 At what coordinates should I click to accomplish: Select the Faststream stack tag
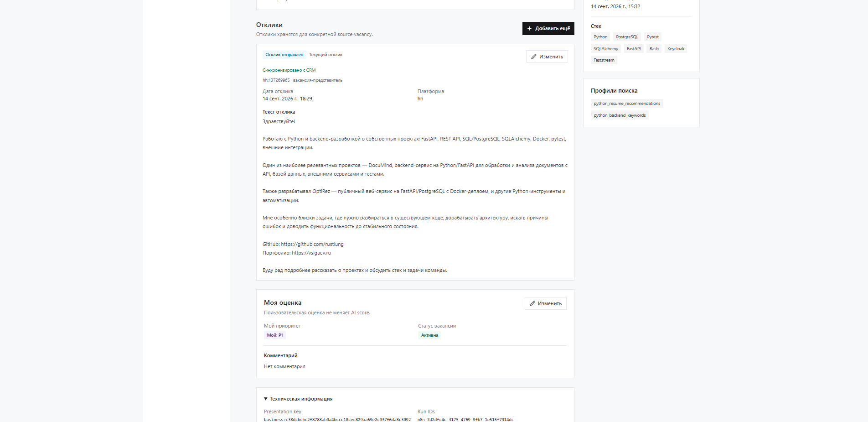pos(604,60)
